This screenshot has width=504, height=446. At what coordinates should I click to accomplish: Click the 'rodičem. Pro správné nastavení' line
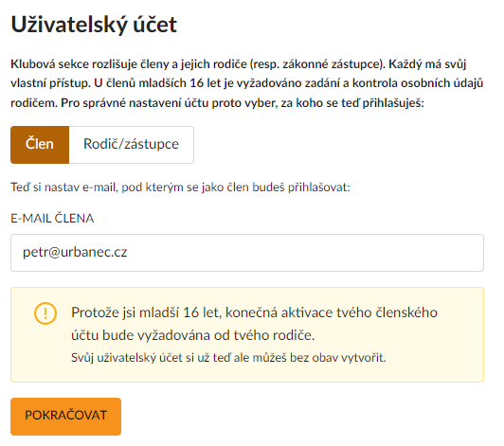coord(217,103)
